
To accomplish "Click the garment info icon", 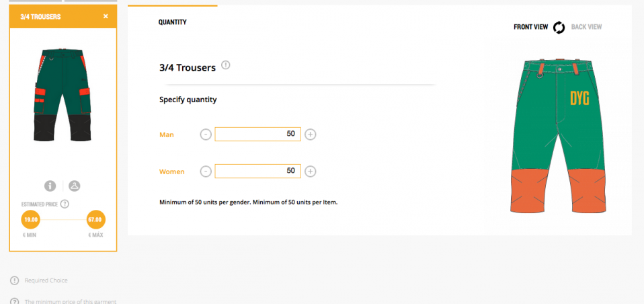I will [50, 186].
